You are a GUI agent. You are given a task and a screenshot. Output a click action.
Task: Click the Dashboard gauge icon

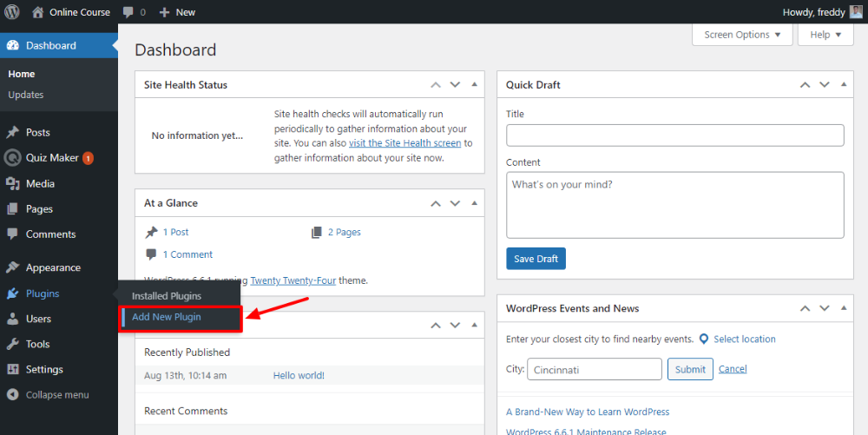point(13,45)
